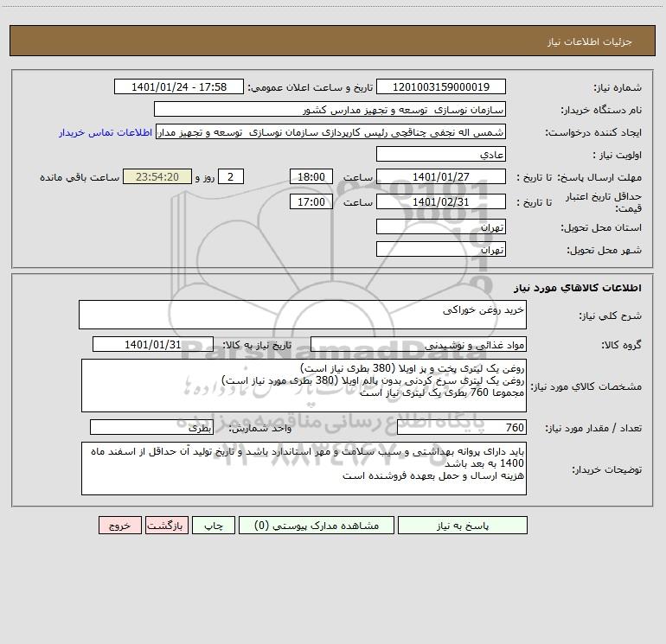Click the request creator field
The image size is (666, 644).
pos(331,131)
